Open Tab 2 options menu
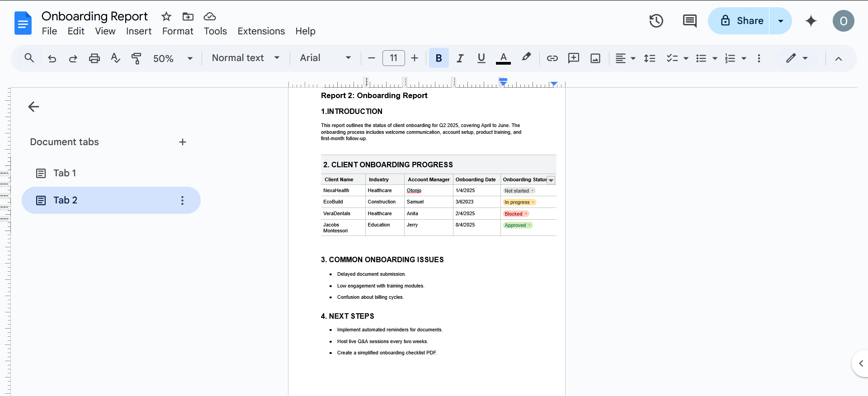Viewport: 868px width, 396px height. 182,200
